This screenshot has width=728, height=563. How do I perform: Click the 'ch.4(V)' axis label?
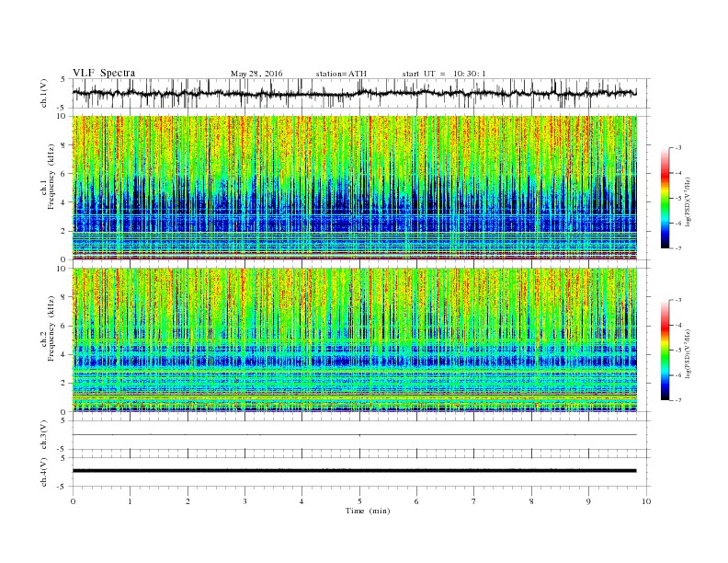[44, 472]
